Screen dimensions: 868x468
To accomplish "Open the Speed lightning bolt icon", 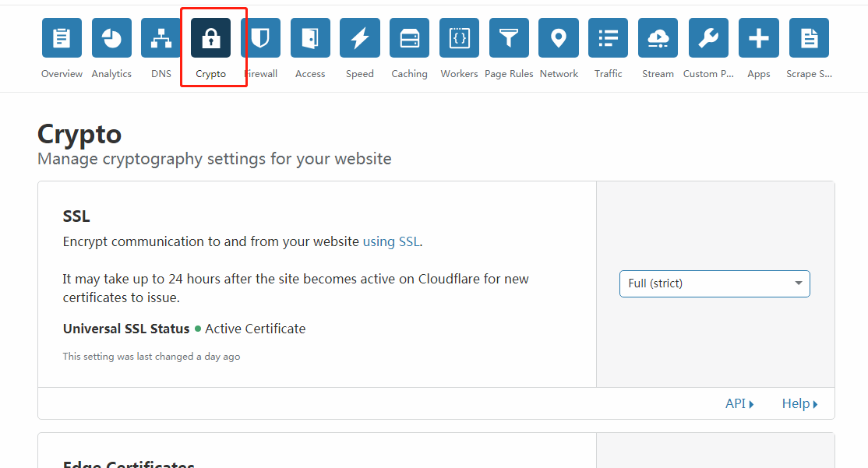I will [360, 38].
